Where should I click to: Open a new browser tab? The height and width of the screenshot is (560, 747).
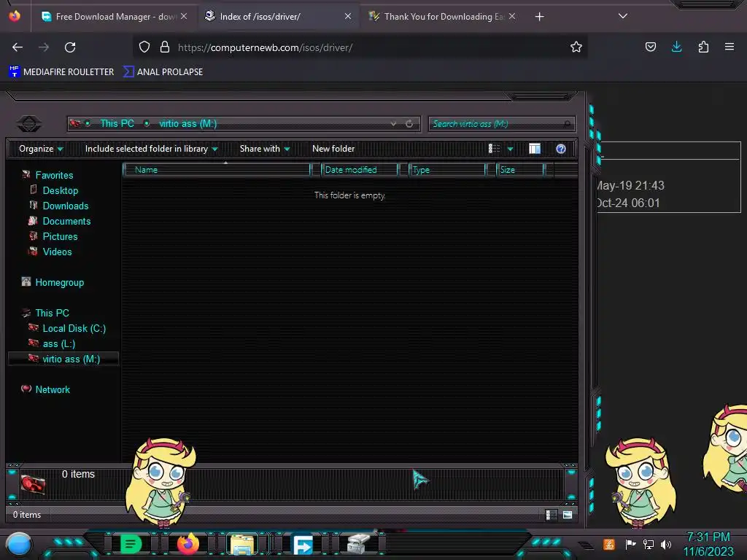(539, 17)
